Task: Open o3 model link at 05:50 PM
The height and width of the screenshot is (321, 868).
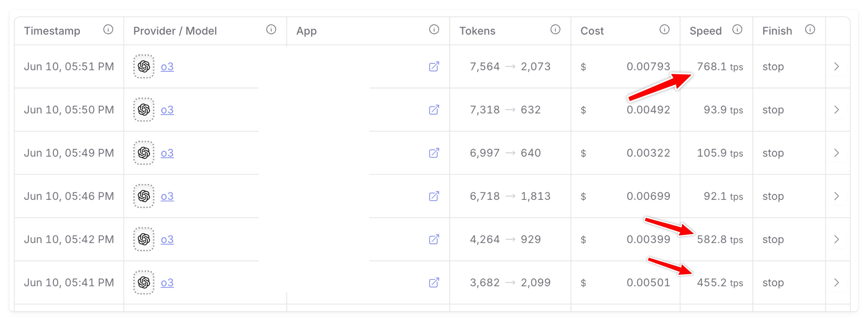Action: tap(167, 109)
